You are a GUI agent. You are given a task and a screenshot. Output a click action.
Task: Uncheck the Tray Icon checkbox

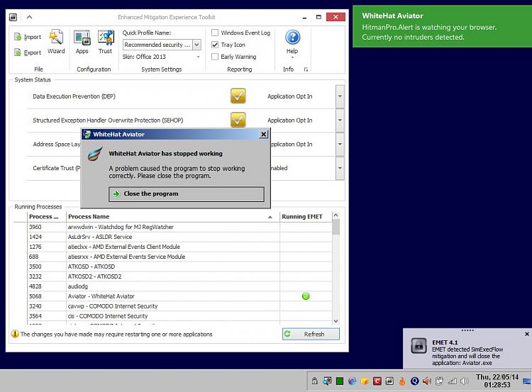click(215, 45)
